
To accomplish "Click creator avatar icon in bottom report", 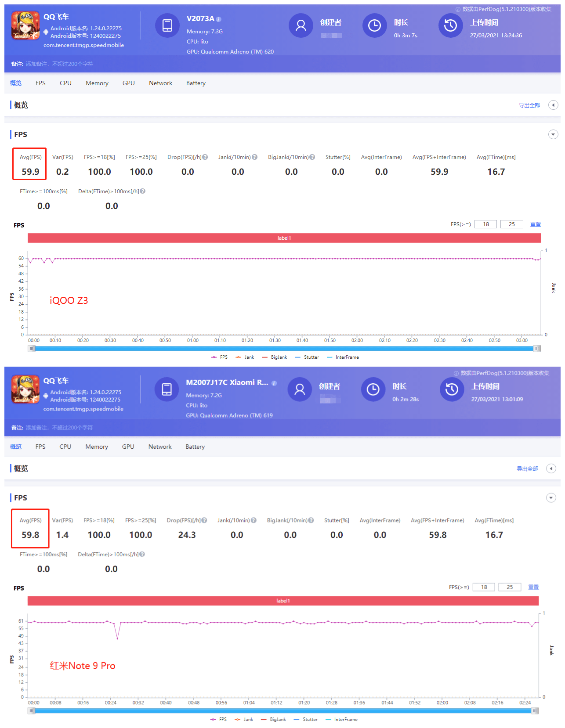I will click(x=300, y=389).
